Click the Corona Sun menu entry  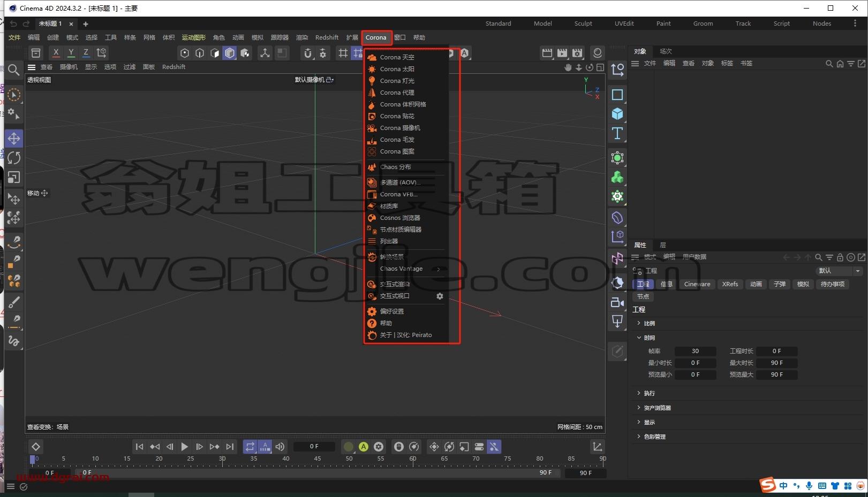tap(397, 69)
